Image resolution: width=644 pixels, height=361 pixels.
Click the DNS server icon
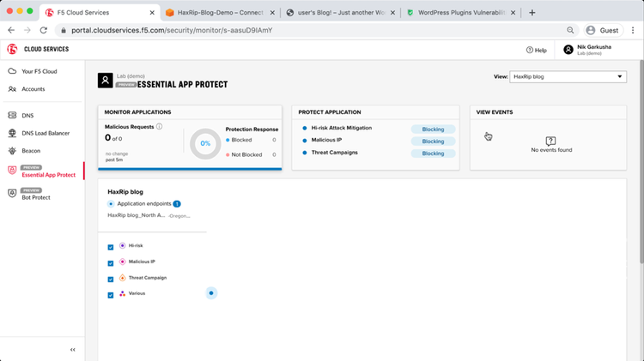pos(12,115)
